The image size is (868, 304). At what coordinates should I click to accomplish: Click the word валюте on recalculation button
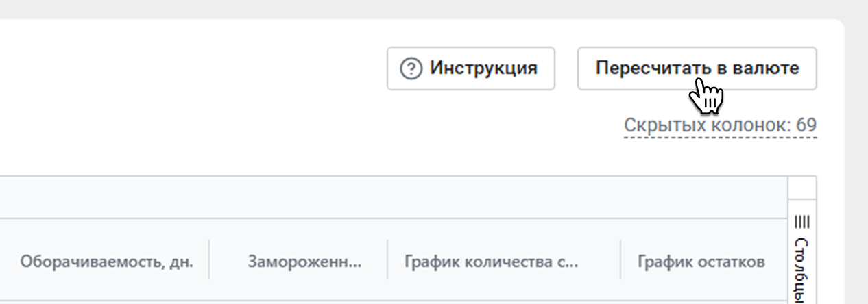tap(773, 68)
